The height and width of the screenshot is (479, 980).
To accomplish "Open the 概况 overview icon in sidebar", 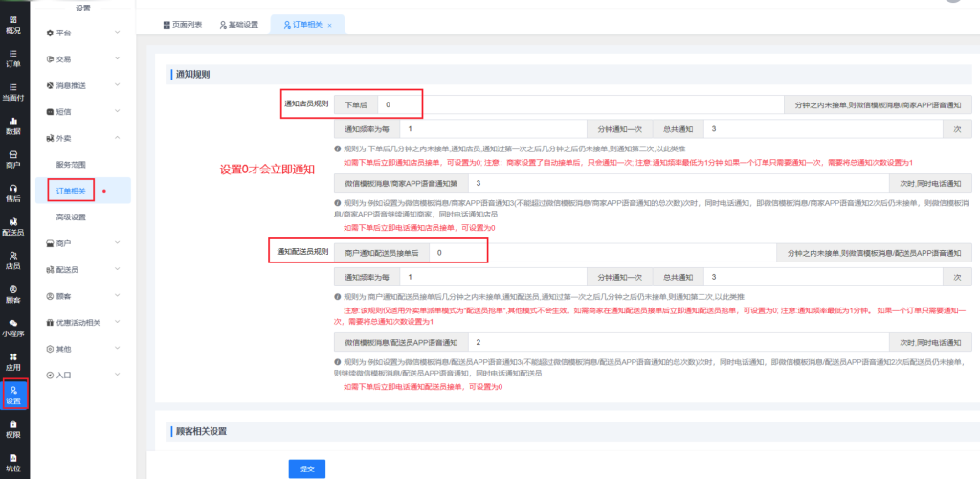I will point(13,24).
